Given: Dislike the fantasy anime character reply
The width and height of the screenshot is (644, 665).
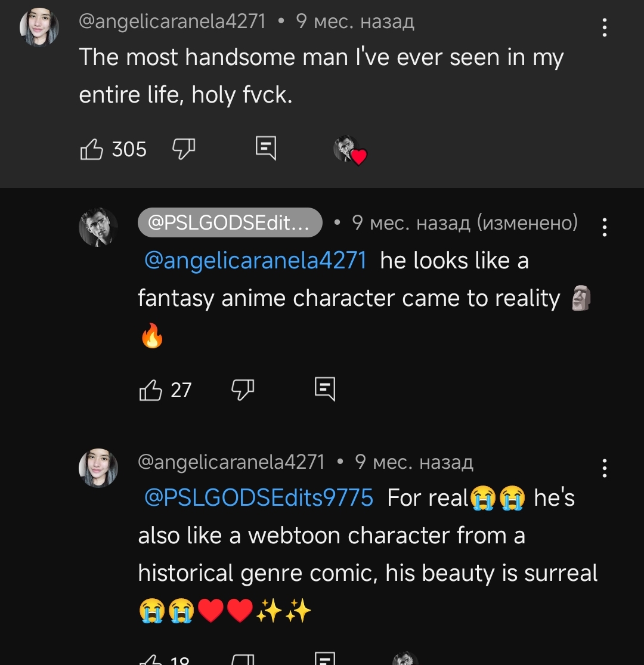Looking at the screenshot, I should (242, 390).
